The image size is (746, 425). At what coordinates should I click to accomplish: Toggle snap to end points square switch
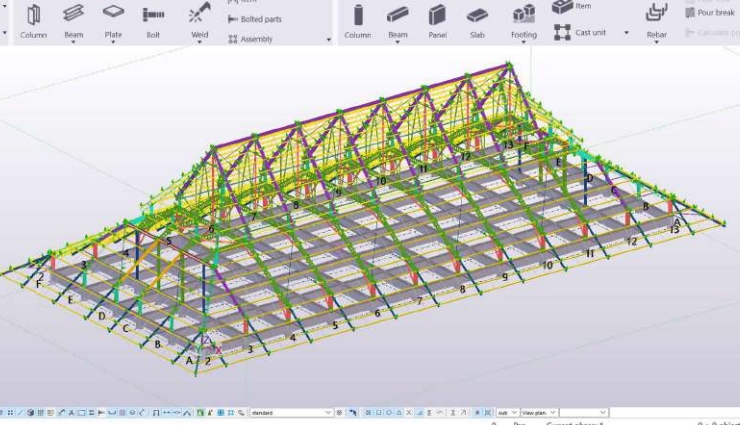coord(379,413)
